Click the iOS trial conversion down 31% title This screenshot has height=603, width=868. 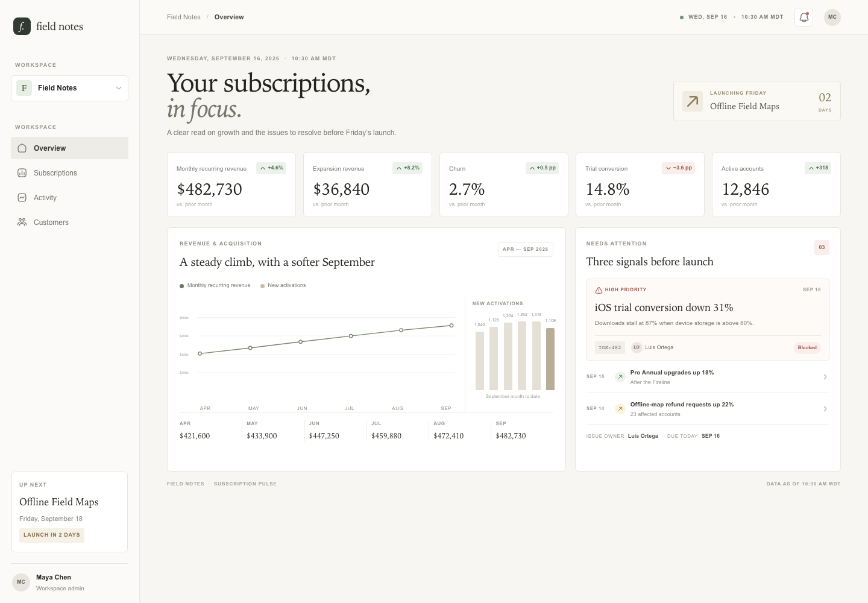pos(664,308)
